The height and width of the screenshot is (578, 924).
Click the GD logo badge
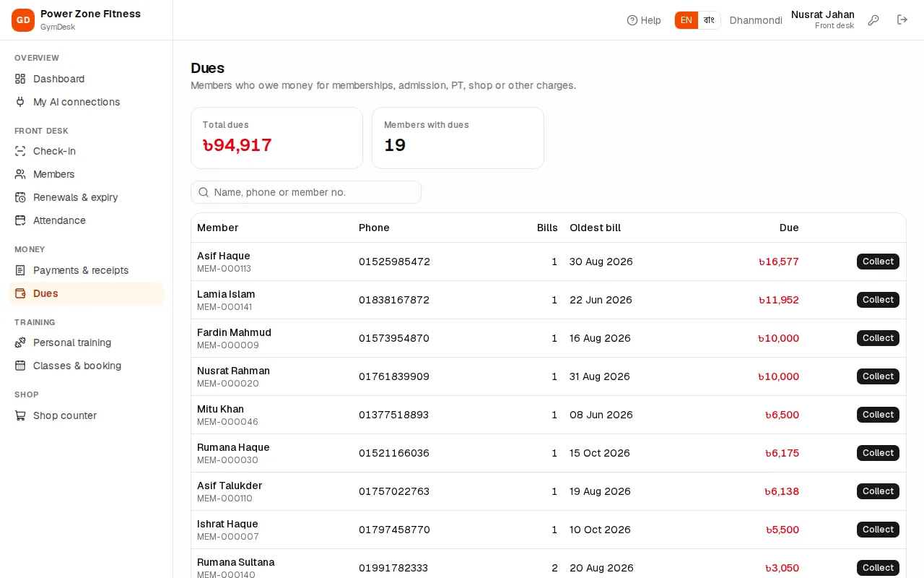click(23, 20)
